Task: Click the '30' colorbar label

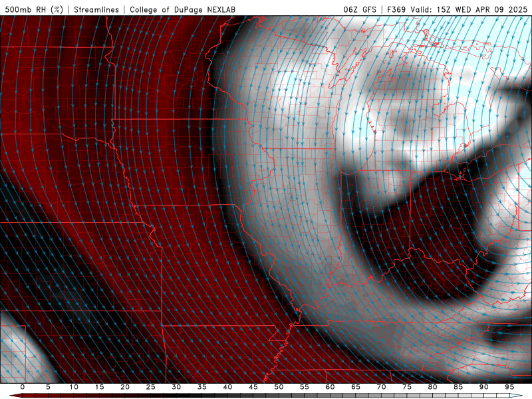Action: point(176,387)
